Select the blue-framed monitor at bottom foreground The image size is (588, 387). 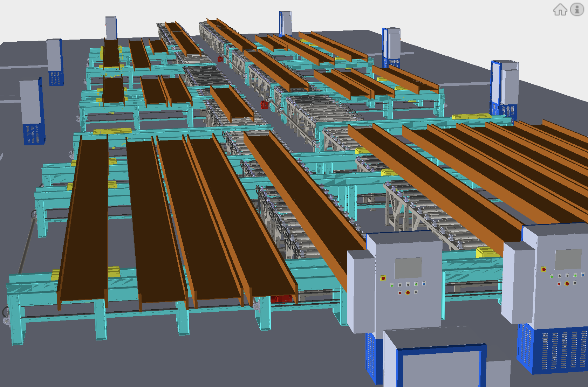pyautogui.click(x=441, y=366)
